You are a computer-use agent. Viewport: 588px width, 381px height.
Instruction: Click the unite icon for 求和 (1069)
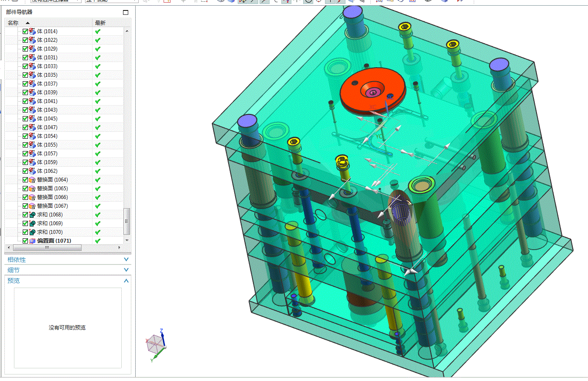tap(32, 223)
